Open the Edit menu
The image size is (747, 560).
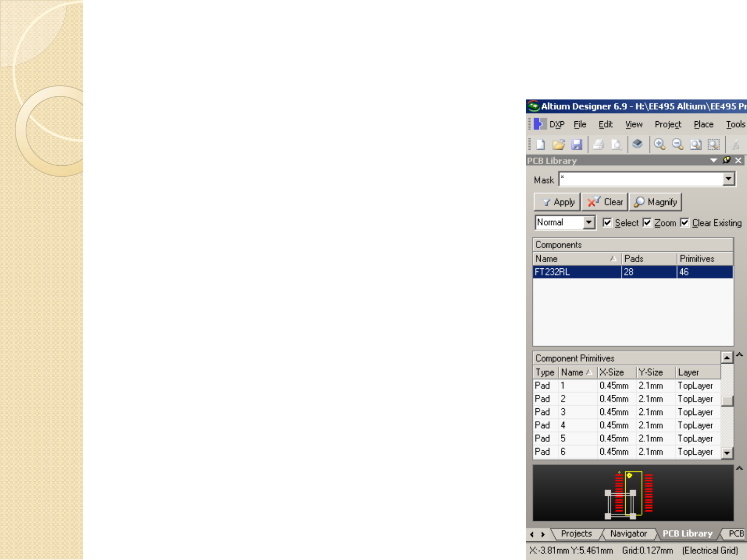[x=605, y=124]
